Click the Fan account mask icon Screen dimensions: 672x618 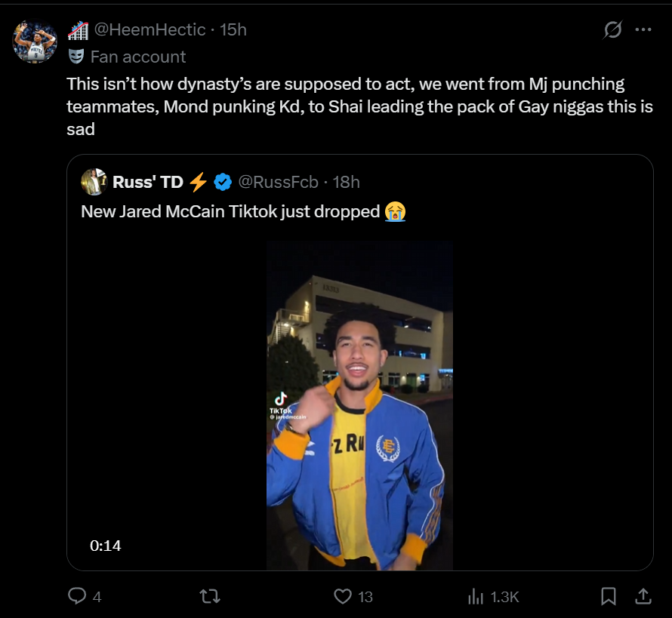[x=76, y=56]
